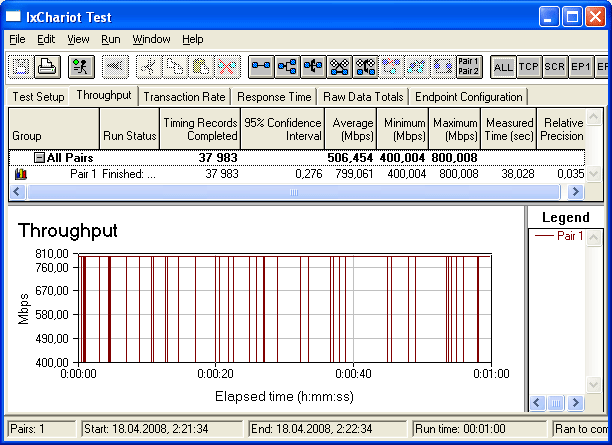Open the Edit menu

point(46,39)
